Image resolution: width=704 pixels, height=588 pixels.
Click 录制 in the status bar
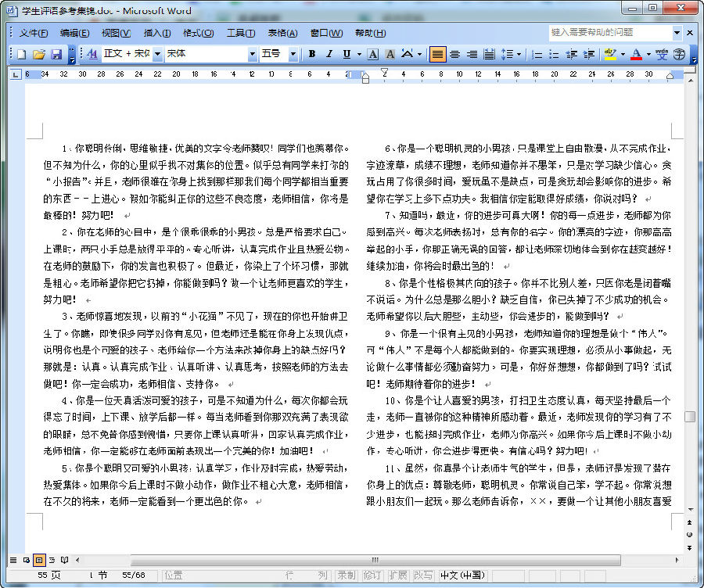347,574
